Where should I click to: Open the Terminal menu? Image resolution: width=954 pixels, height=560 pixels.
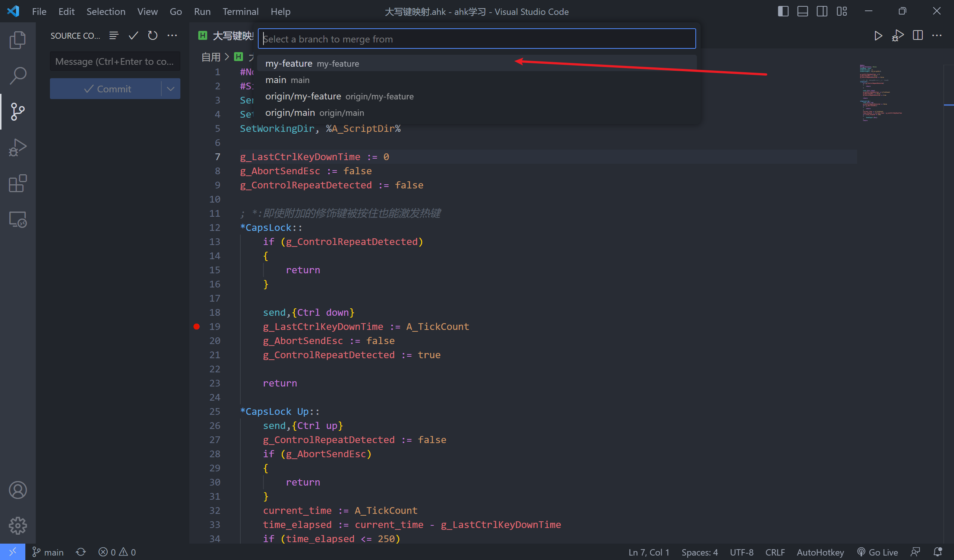click(x=240, y=11)
